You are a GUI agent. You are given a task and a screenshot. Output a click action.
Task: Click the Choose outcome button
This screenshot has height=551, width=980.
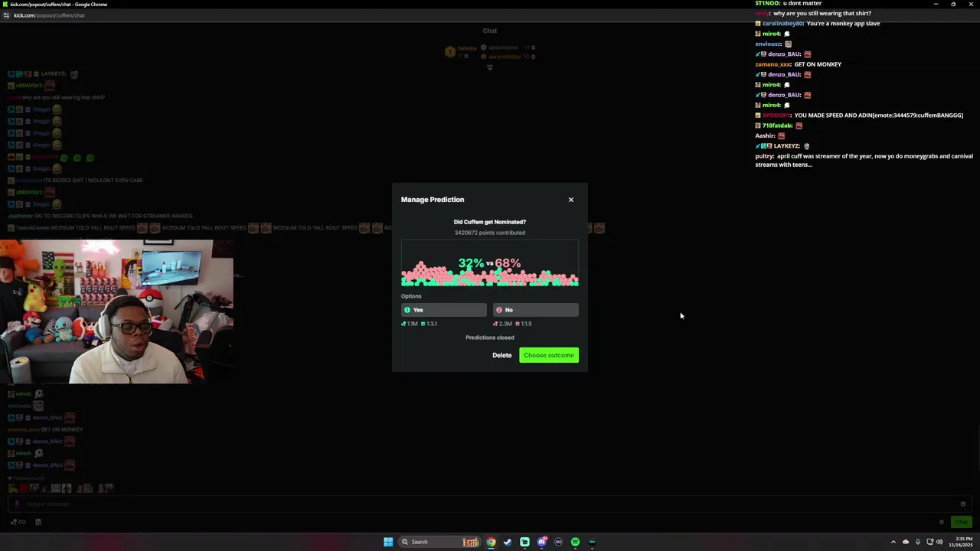click(x=549, y=355)
